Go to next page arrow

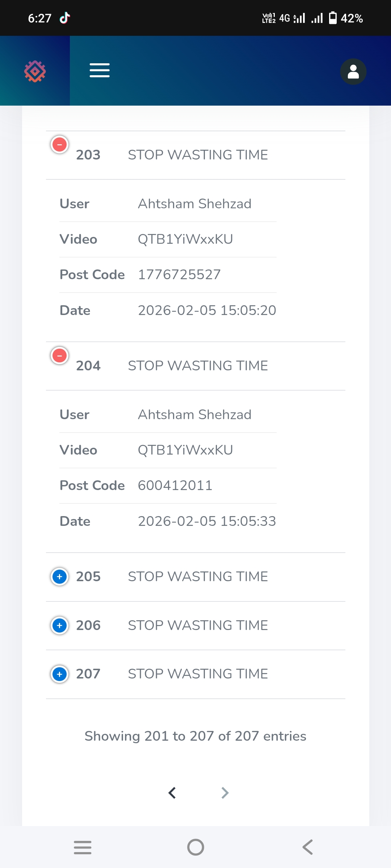225,793
